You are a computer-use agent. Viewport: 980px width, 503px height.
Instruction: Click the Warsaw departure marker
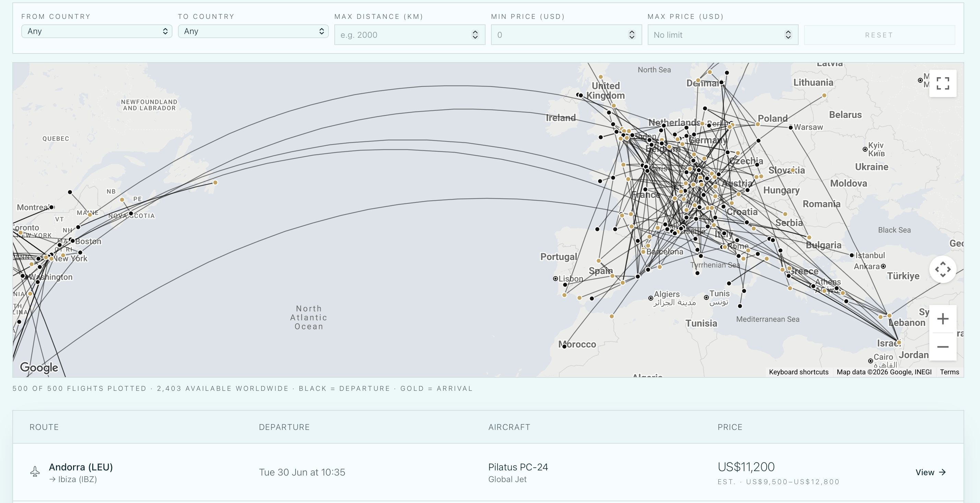[x=790, y=128]
